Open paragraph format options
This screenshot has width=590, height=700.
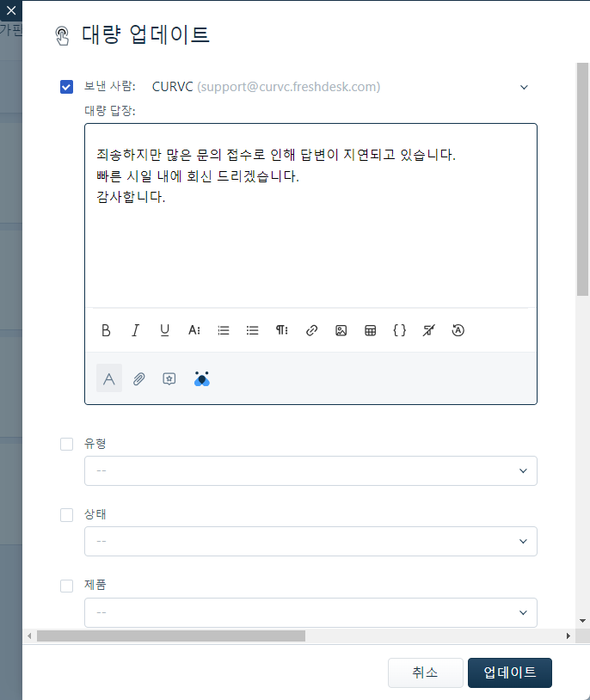coord(282,330)
